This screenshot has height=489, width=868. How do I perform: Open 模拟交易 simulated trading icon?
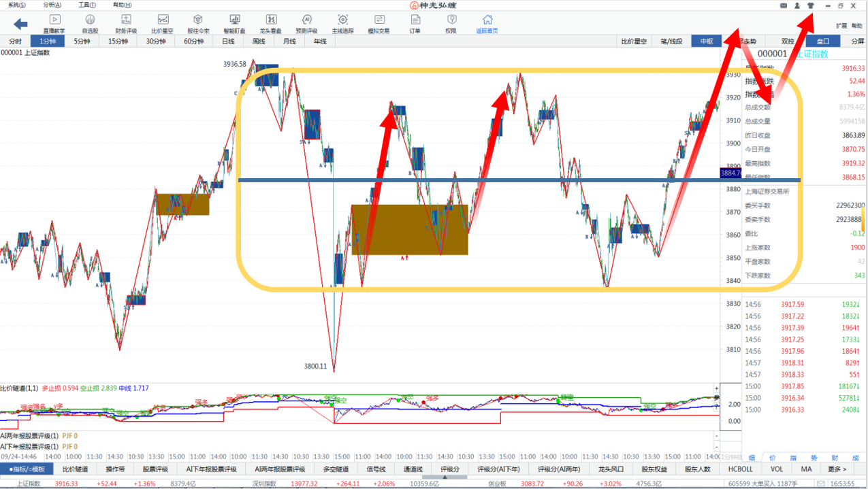click(379, 23)
